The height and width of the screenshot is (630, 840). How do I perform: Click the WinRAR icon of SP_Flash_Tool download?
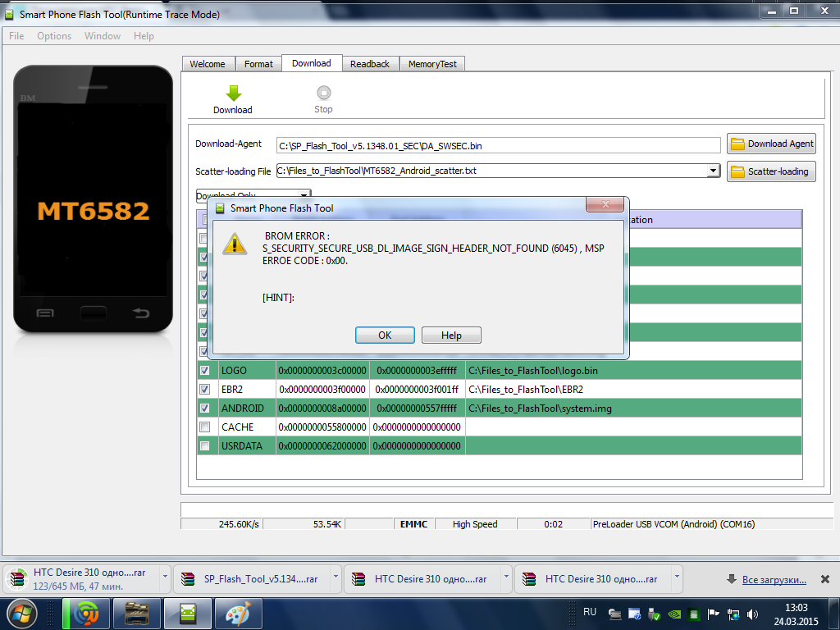click(187, 579)
